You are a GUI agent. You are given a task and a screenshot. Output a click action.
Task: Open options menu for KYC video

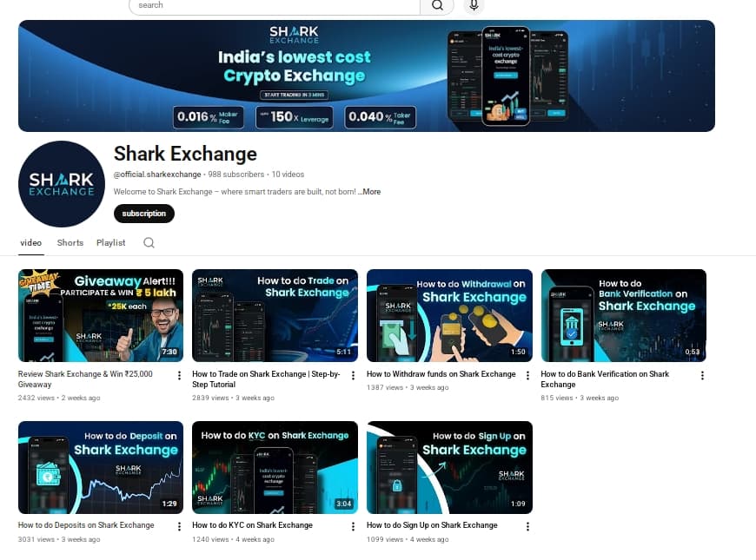pyautogui.click(x=353, y=527)
